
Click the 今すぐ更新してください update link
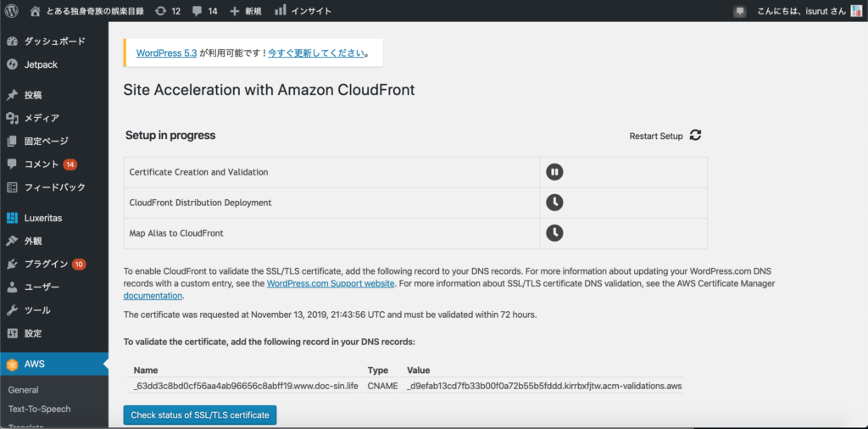316,53
